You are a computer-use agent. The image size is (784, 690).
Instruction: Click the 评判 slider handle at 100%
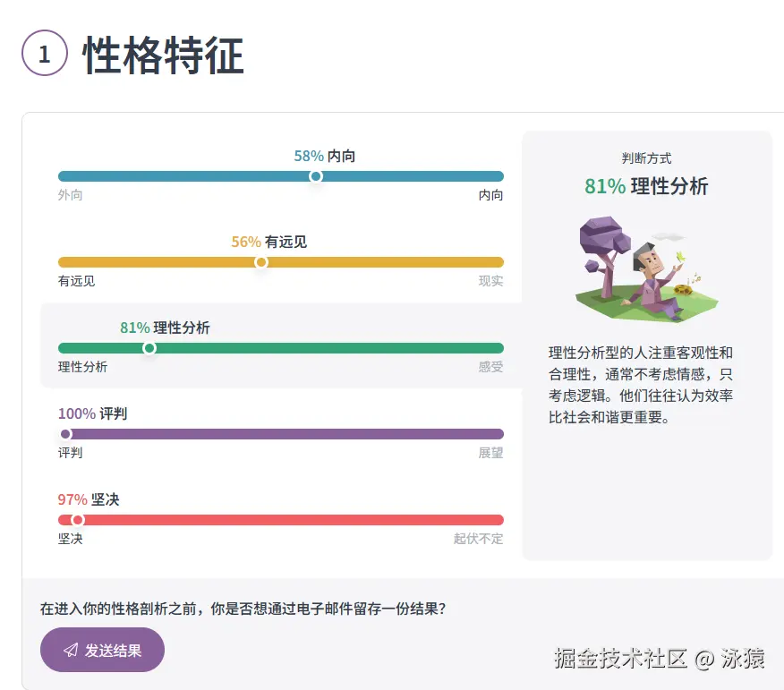click(x=67, y=434)
